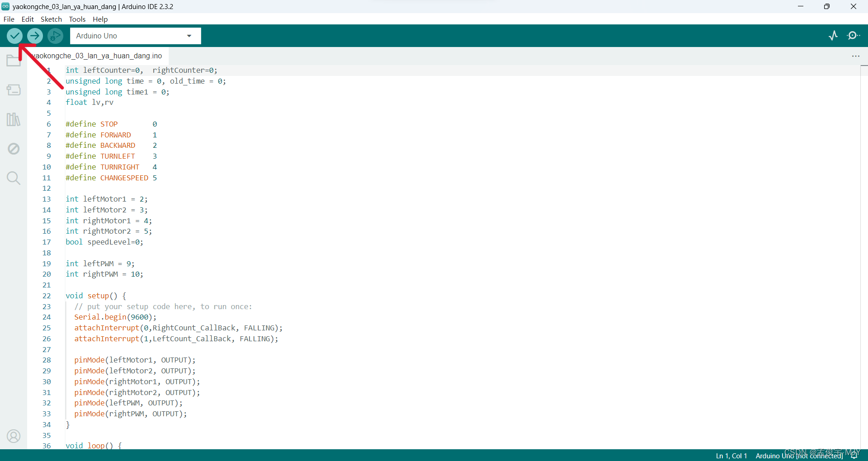
Task: Click the '#define STOP' code line
Action: [x=111, y=124]
